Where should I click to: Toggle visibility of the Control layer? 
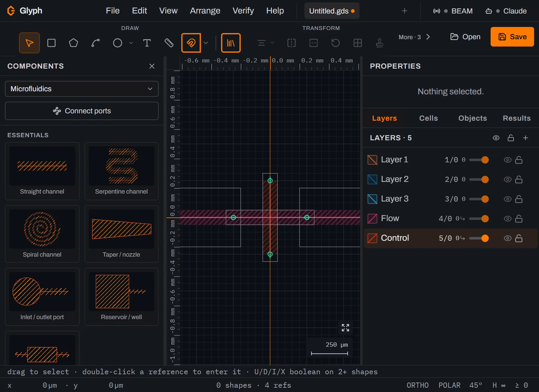coord(508,238)
